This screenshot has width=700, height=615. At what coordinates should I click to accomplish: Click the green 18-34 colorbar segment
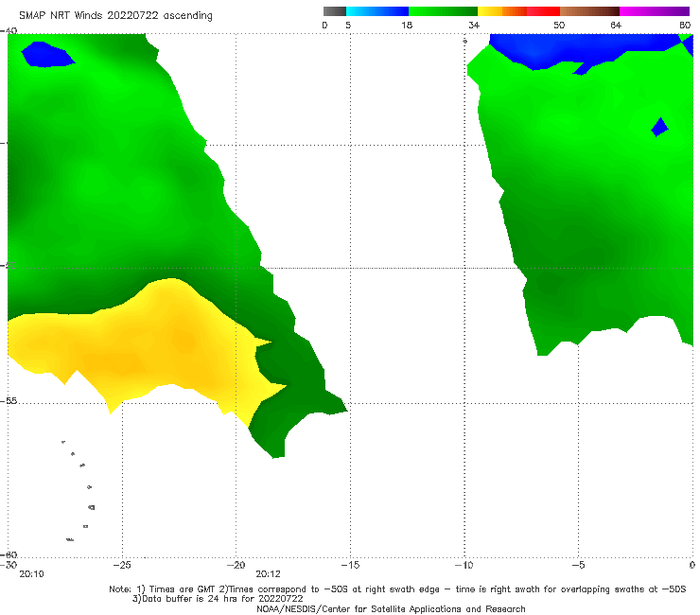pos(443,11)
